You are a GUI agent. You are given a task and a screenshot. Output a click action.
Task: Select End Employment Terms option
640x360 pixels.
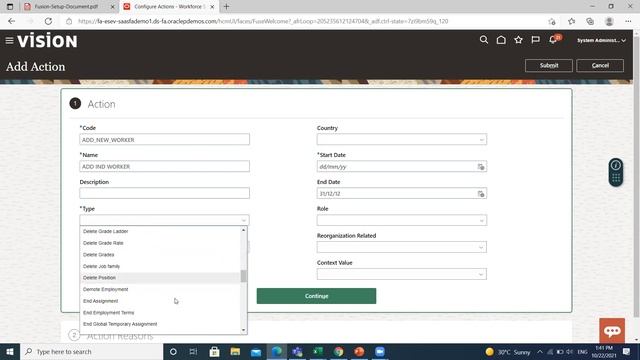(160, 312)
